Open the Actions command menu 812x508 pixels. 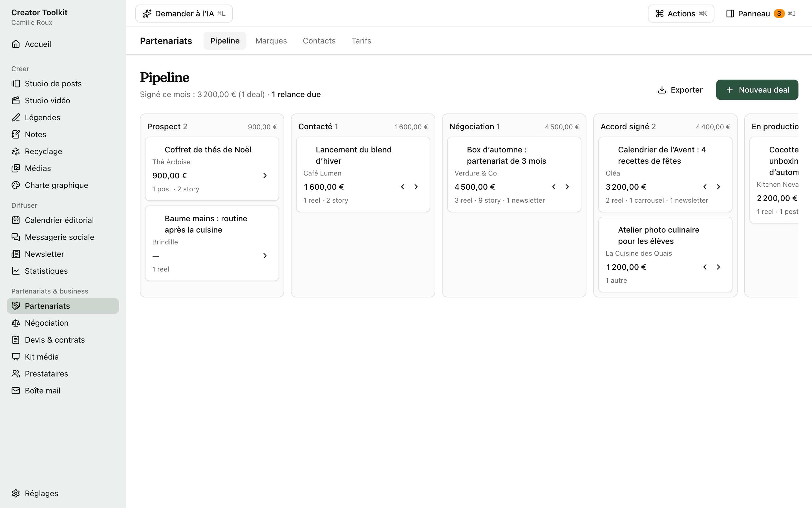pos(681,14)
